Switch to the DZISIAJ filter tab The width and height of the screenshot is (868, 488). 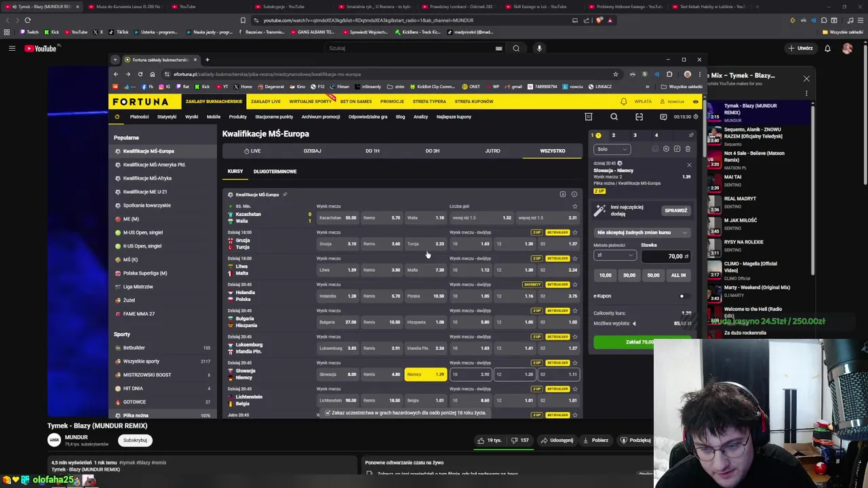[312, 150]
